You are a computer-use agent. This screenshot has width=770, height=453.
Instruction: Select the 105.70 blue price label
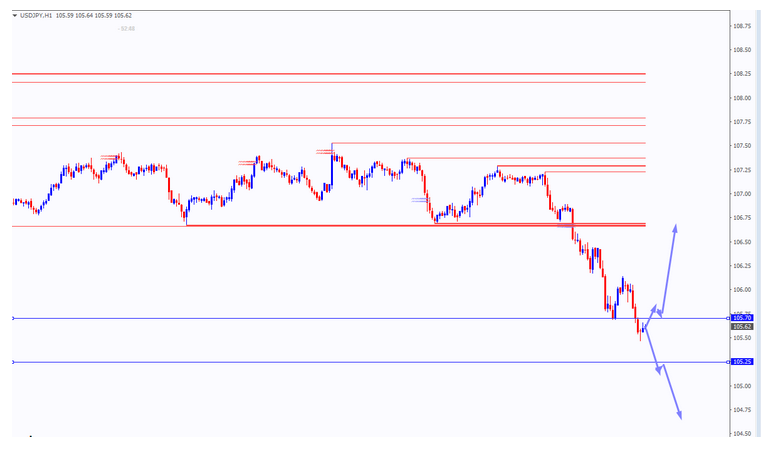point(741,318)
